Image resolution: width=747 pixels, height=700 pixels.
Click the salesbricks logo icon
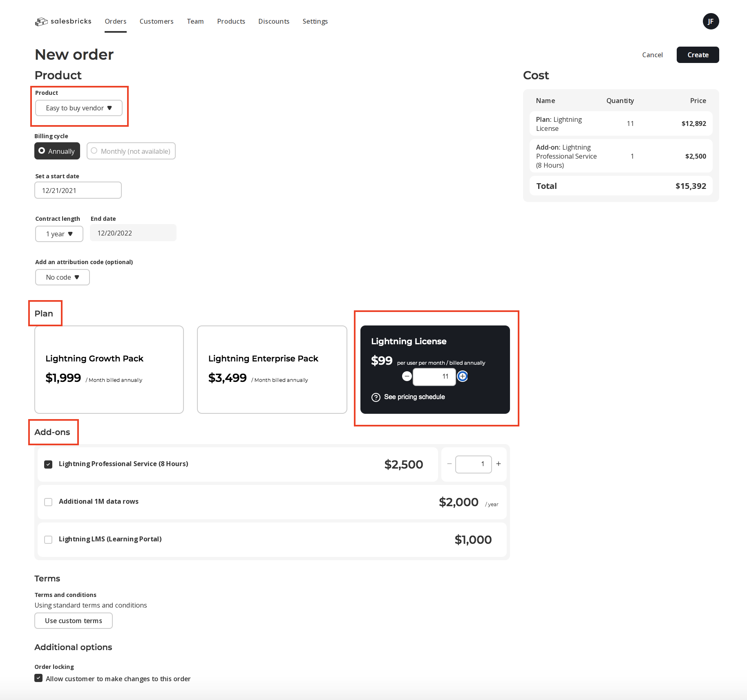(41, 21)
